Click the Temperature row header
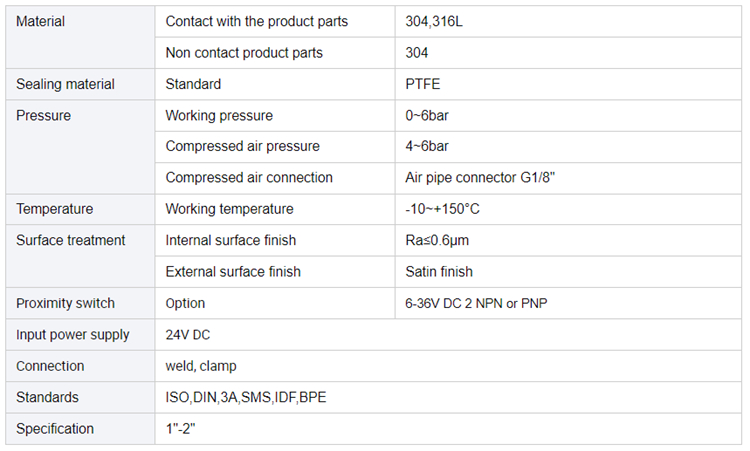Image resolution: width=750 pixels, height=451 pixels. point(80,209)
